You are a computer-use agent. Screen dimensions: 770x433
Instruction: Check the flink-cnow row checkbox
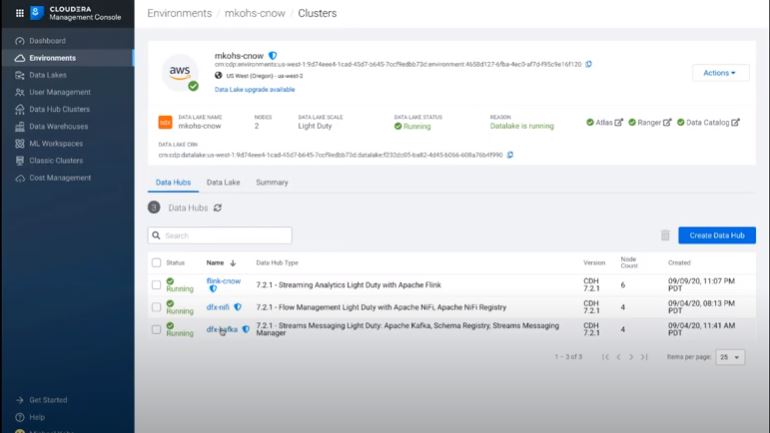point(156,285)
